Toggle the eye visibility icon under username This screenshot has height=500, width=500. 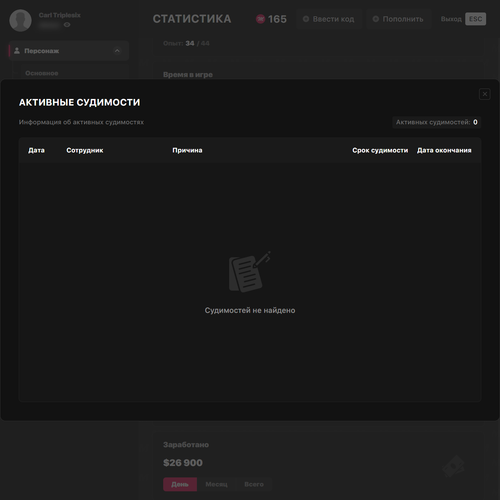click(x=67, y=25)
